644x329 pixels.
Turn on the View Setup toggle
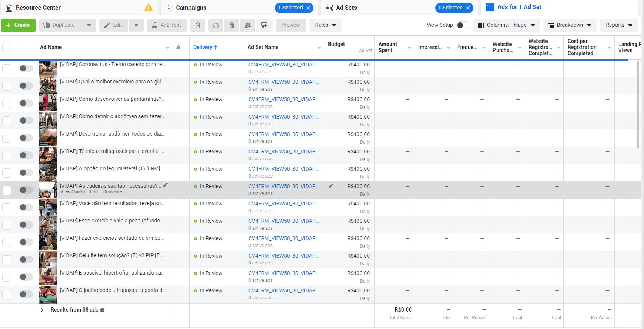point(463,25)
